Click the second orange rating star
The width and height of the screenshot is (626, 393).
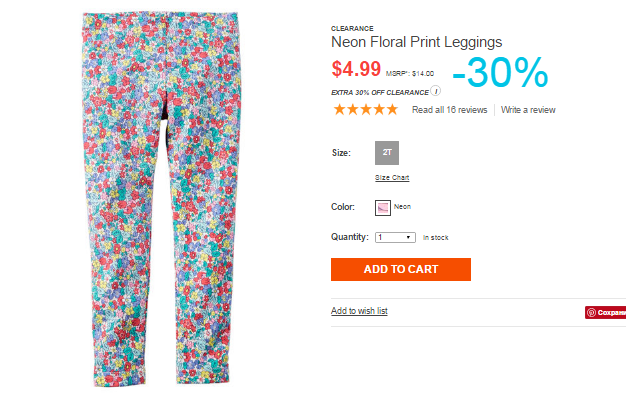353,109
